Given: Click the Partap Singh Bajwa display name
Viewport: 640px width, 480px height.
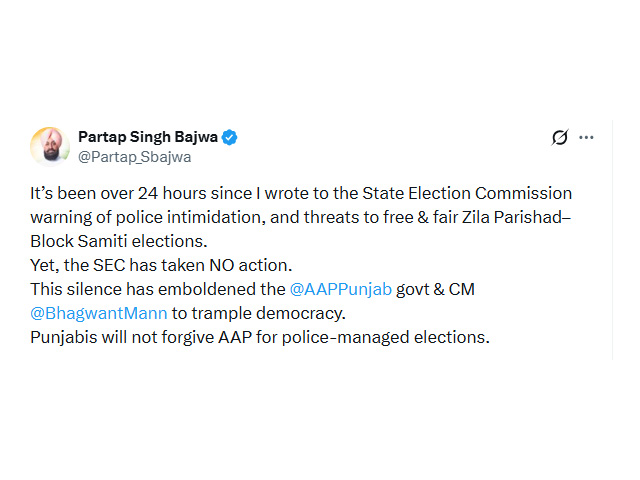Looking at the screenshot, I should tap(148, 137).
